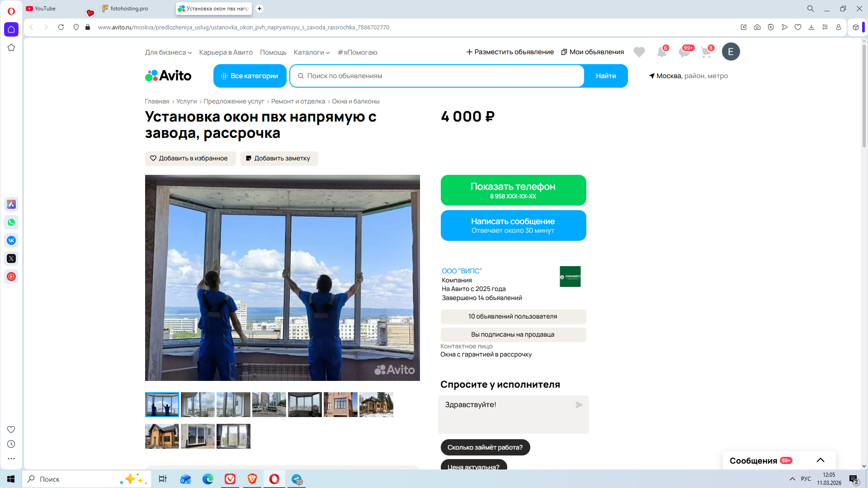Toggle Вы подписаны на продавца subscription
Screen dimensions: 868x488
tap(513, 335)
